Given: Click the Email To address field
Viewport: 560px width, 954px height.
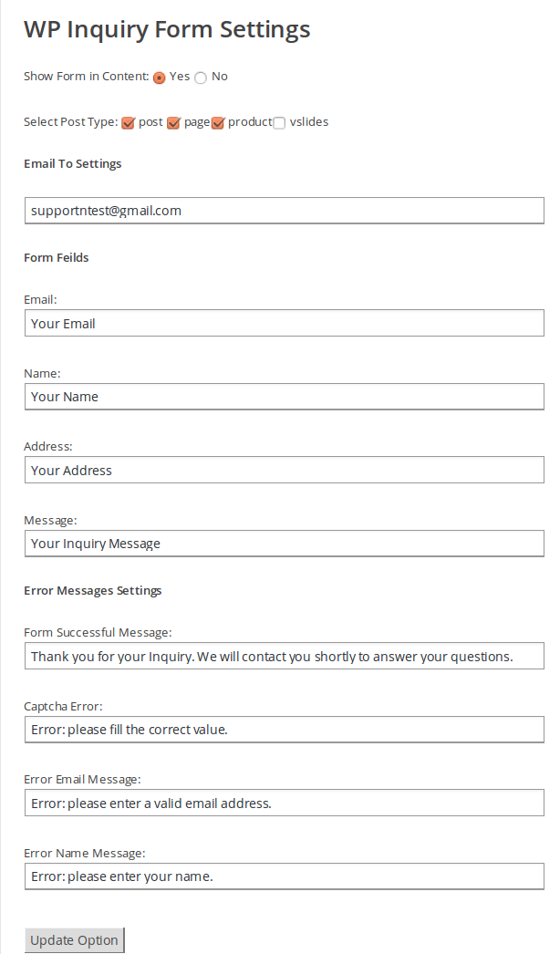Looking at the screenshot, I should tap(285, 211).
